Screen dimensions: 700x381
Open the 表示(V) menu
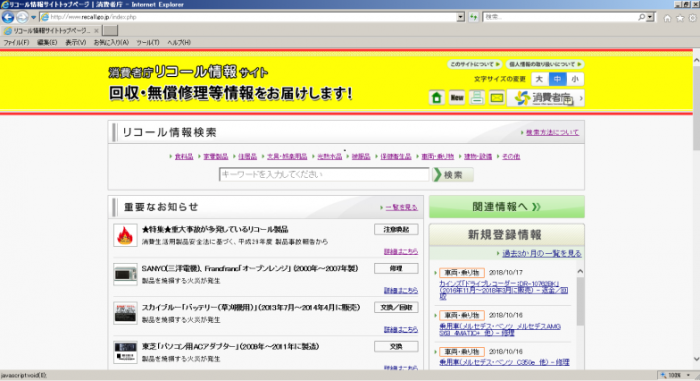[75, 42]
